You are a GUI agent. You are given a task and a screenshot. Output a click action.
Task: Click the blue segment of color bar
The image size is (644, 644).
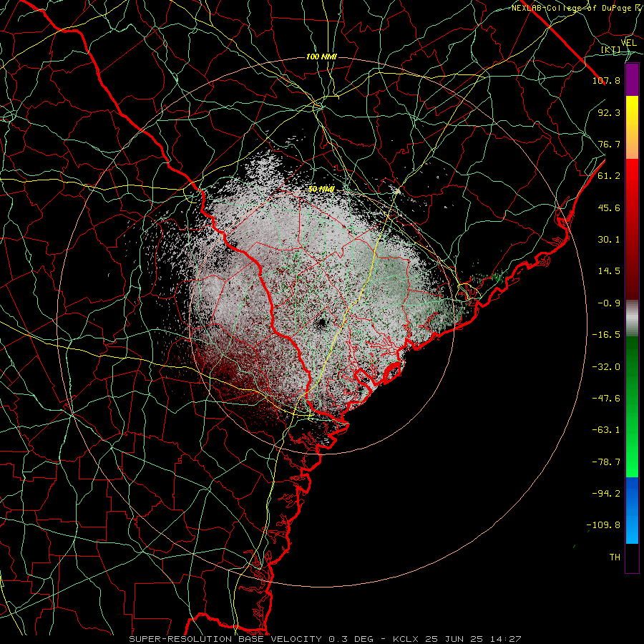click(632, 510)
